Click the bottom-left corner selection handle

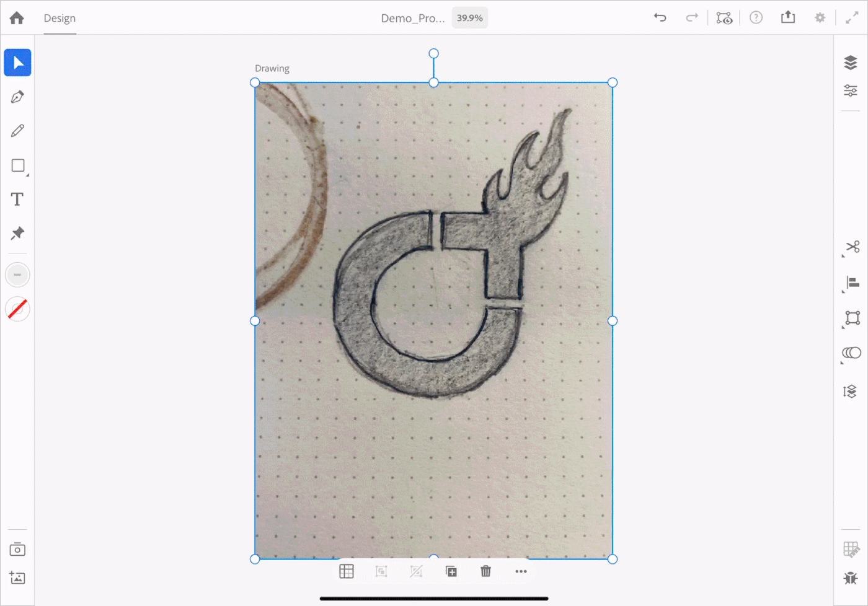click(x=255, y=559)
